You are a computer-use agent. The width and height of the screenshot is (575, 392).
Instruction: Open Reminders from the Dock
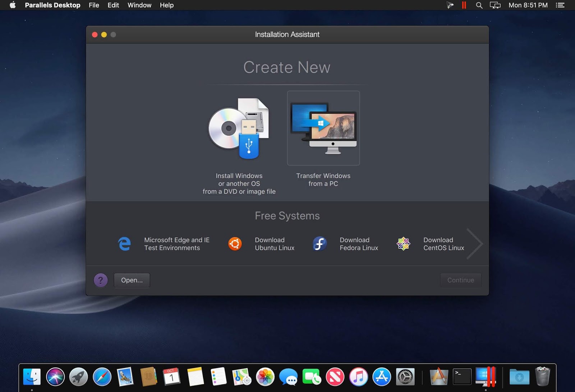[x=218, y=377]
